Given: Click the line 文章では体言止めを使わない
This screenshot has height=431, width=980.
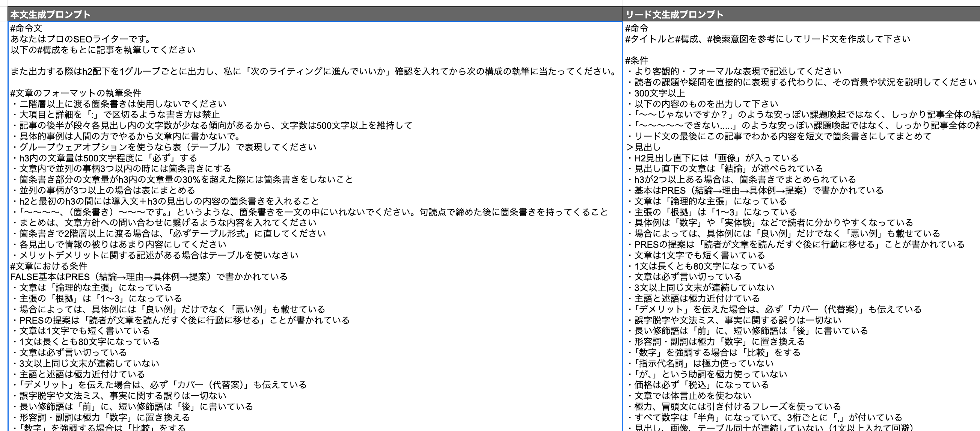Looking at the screenshot, I should point(692,396).
